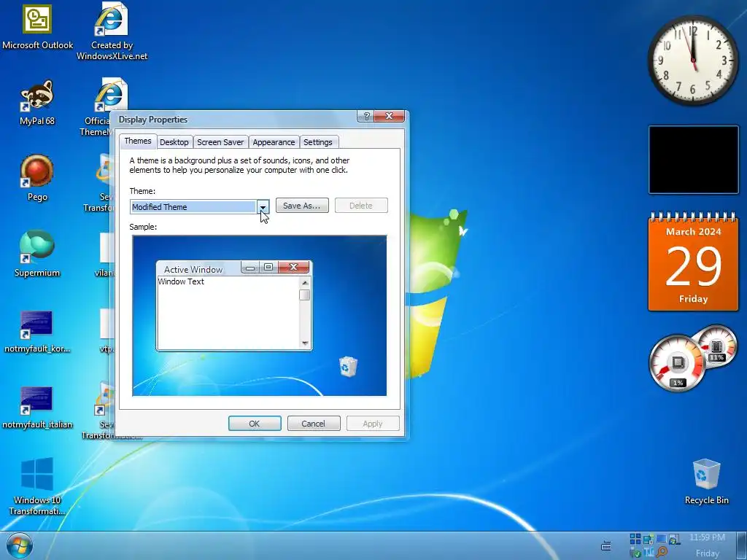The height and width of the screenshot is (560, 747).
Task: Open the Pego desktop shortcut
Action: point(37,178)
